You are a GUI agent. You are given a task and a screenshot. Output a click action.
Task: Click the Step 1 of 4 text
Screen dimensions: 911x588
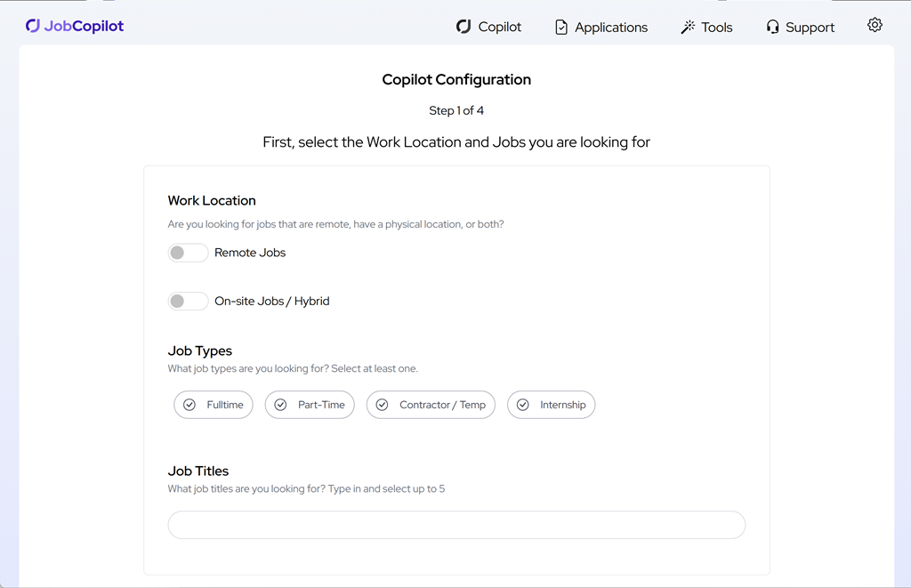click(456, 110)
